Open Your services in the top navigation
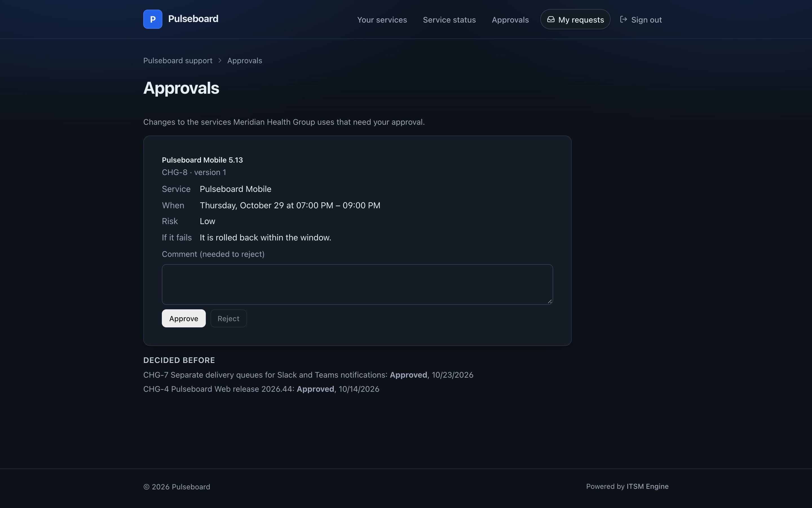Viewport: 812px width, 508px height. click(x=382, y=20)
